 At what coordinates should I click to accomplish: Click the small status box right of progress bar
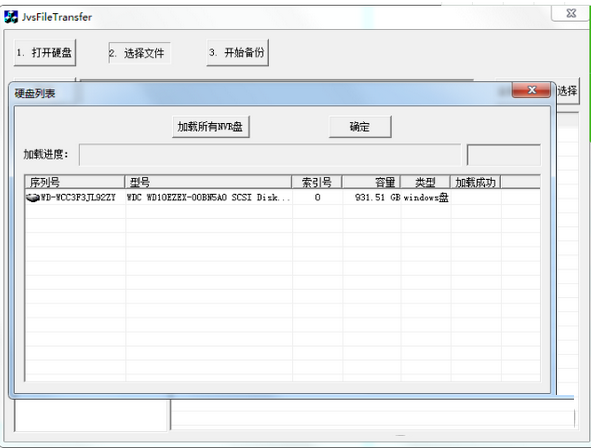coord(504,154)
